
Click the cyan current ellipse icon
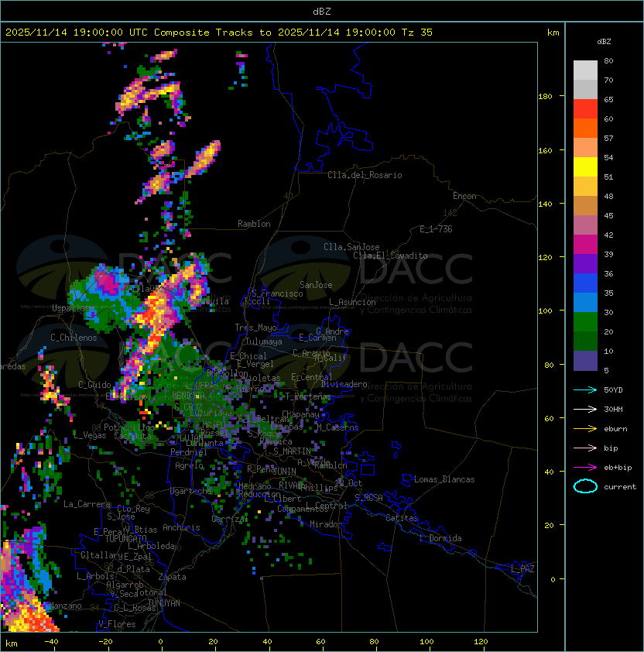tap(585, 486)
